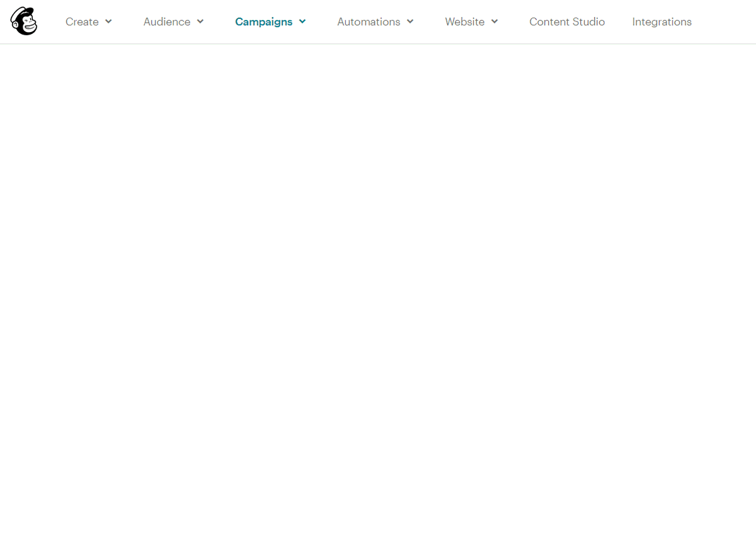Expand the Campaigns dropdown chevron
This screenshot has width=756, height=540.
[x=302, y=21]
